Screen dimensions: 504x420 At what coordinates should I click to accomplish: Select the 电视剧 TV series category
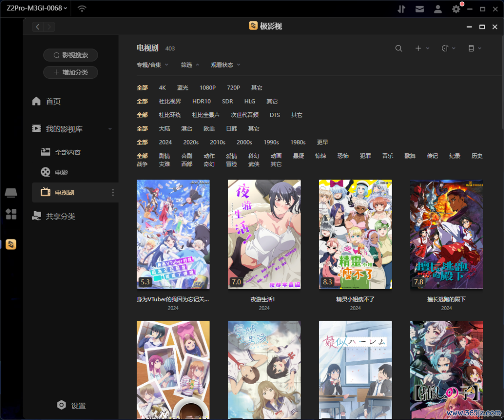point(75,193)
